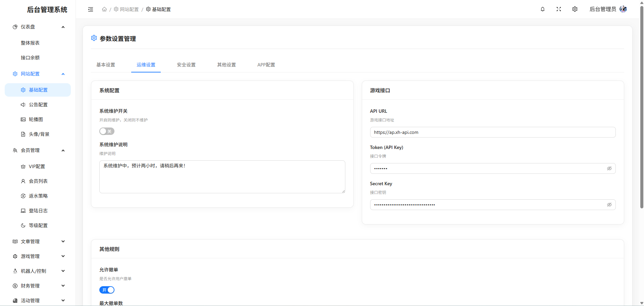Click the 基础配置 gear icon in sidebar
Image resolution: width=644 pixels, height=306 pixels.
tap(23, 90)
